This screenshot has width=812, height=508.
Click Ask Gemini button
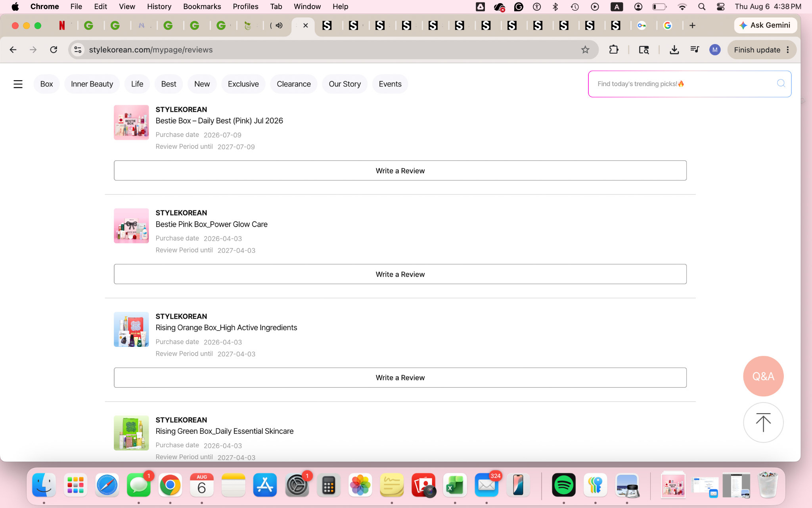tap(765, 25)
